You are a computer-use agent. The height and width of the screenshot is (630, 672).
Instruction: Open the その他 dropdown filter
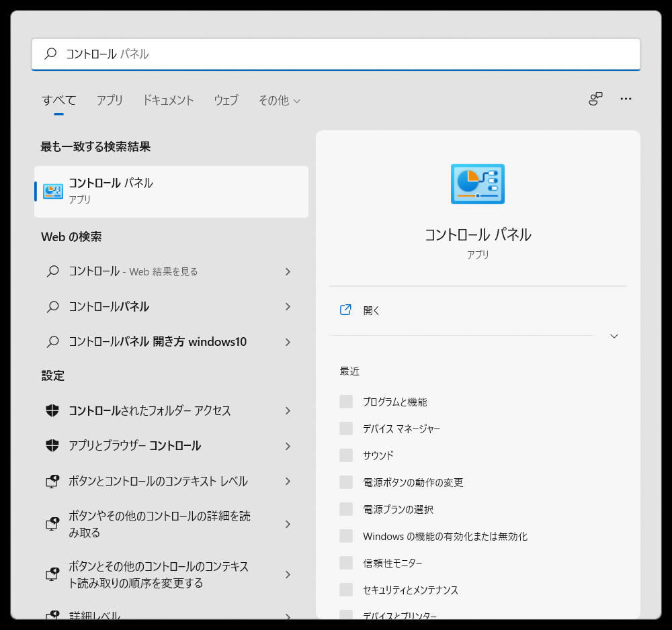[x=280, y=100]
